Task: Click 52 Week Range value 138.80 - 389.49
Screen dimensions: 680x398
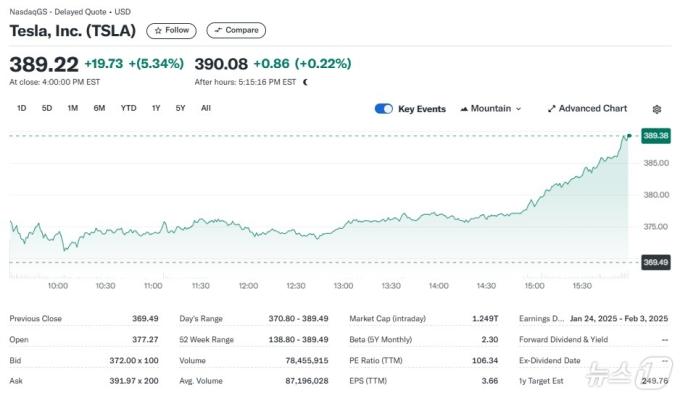Action: point(298,339)
